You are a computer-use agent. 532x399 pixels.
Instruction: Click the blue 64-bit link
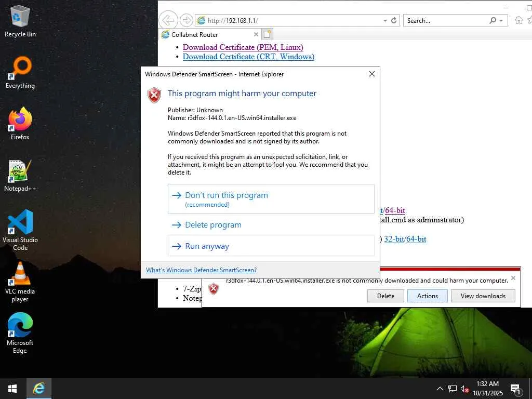coord(416,239)
